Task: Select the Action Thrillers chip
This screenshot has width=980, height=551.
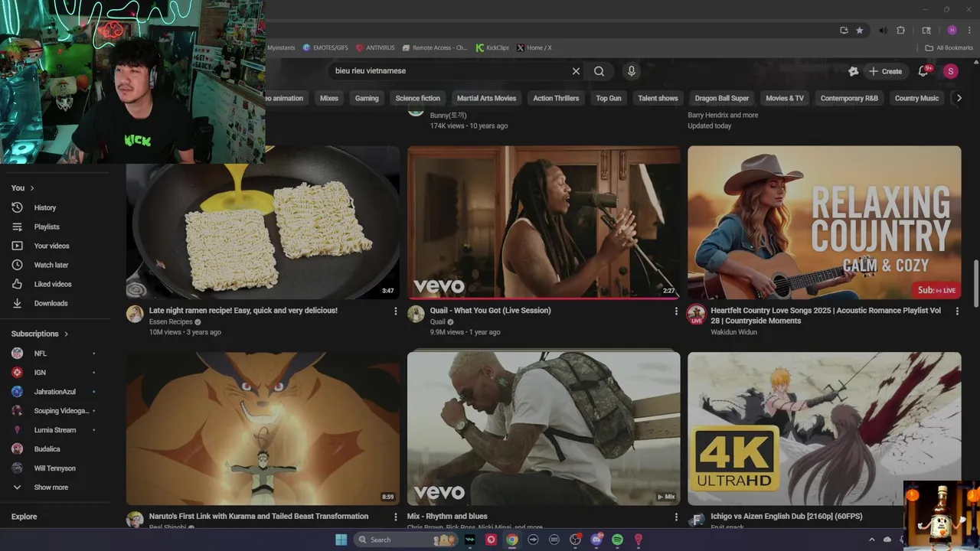Action: [x=556, y=98]
